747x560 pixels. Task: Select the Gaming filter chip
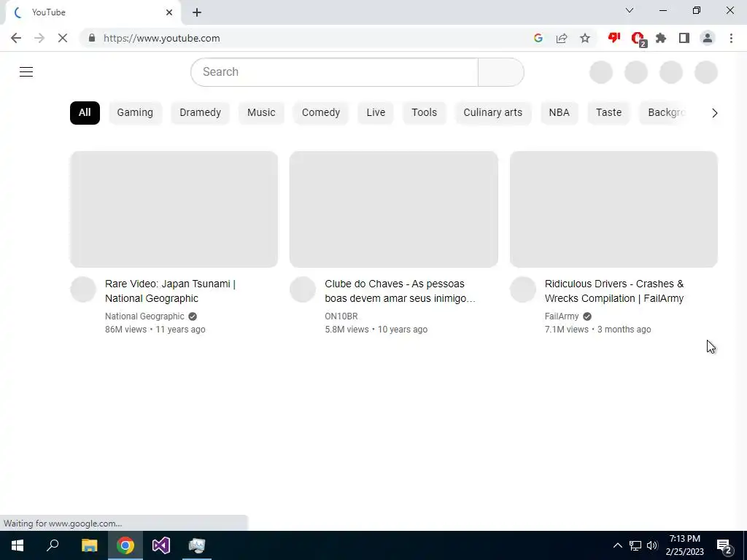coord(135,113)
